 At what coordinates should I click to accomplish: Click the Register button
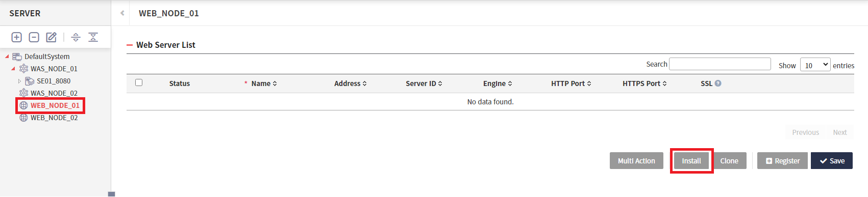coord(782,161)
